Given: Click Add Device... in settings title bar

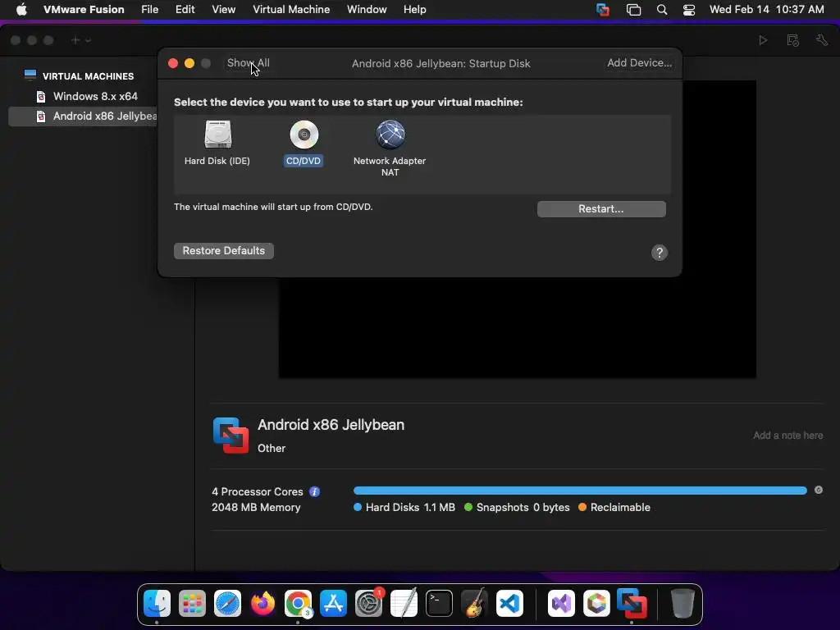Looking at the screenshot, I should pos(639,62).
